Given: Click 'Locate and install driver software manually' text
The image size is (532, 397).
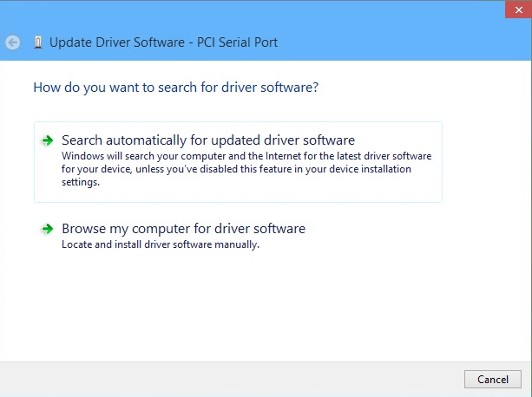Looking at the screenshot, I should [161, 244].
